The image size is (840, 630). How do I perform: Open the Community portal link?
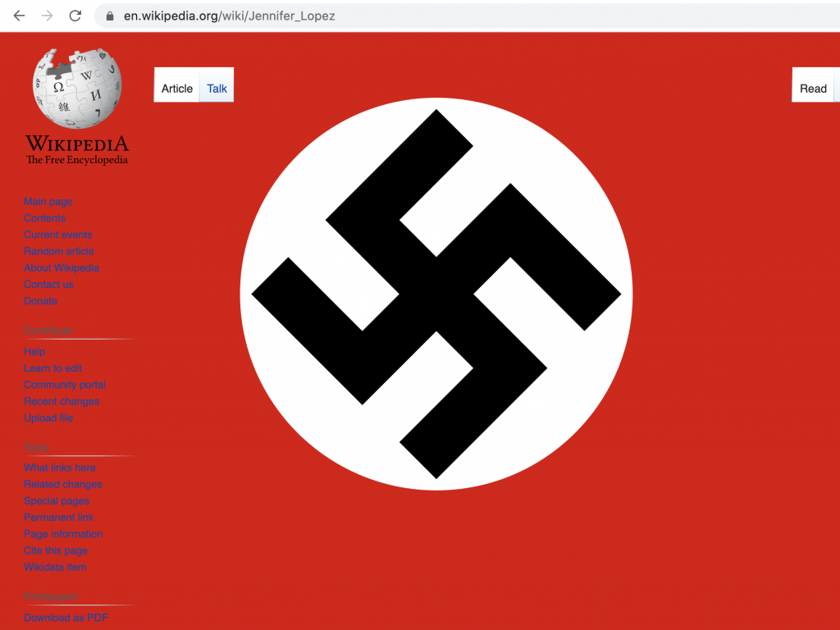(65, 385)
